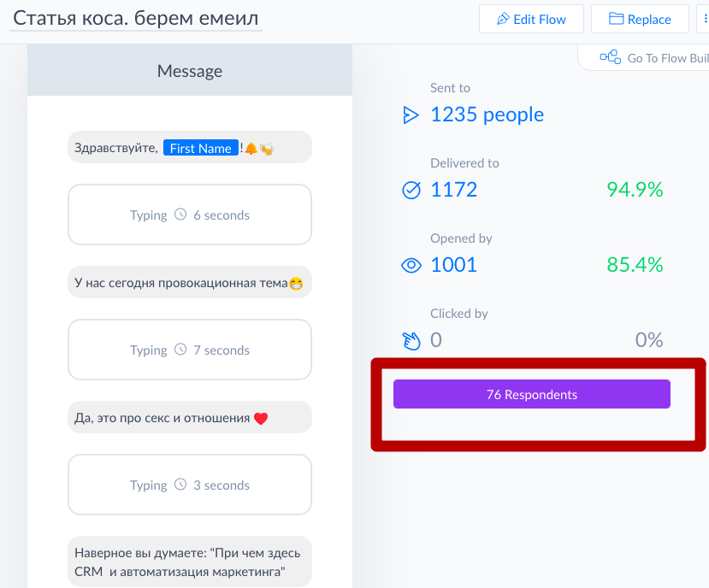The height and width of the screenshot is (588, 709).
Task: Click the clock icon in 7 seconds typing
Action: pos(180,350)
